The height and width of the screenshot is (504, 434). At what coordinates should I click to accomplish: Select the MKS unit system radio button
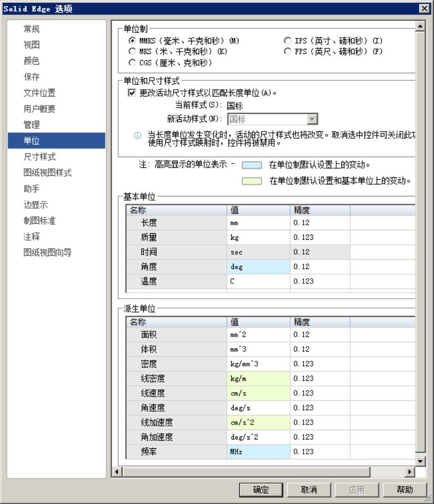(x=132, y=51)
